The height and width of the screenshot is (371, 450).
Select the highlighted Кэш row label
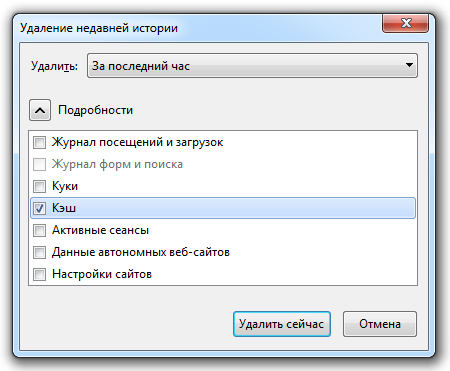64,208
